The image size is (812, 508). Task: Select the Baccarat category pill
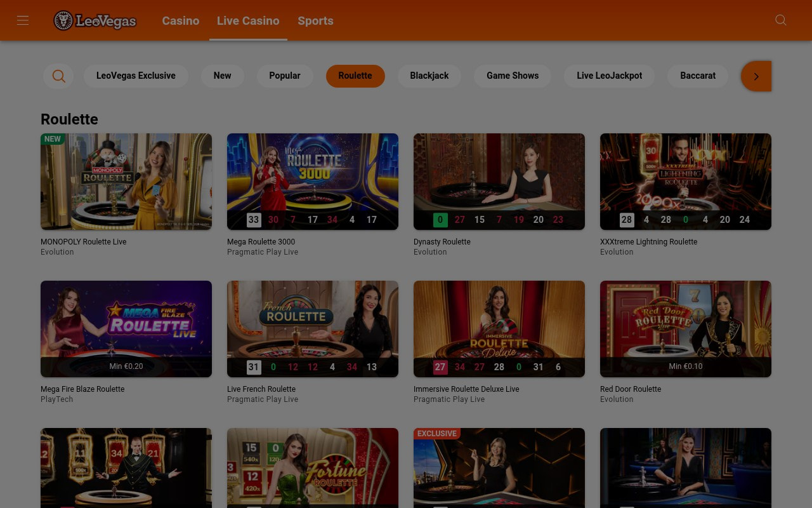tap(698, 76)
